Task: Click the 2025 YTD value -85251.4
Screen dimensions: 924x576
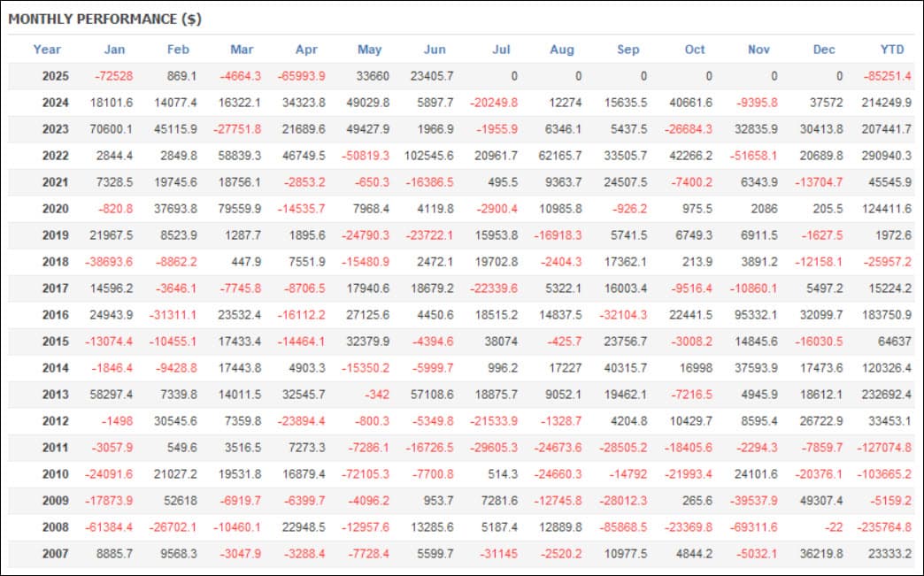Action: (888, 76)
